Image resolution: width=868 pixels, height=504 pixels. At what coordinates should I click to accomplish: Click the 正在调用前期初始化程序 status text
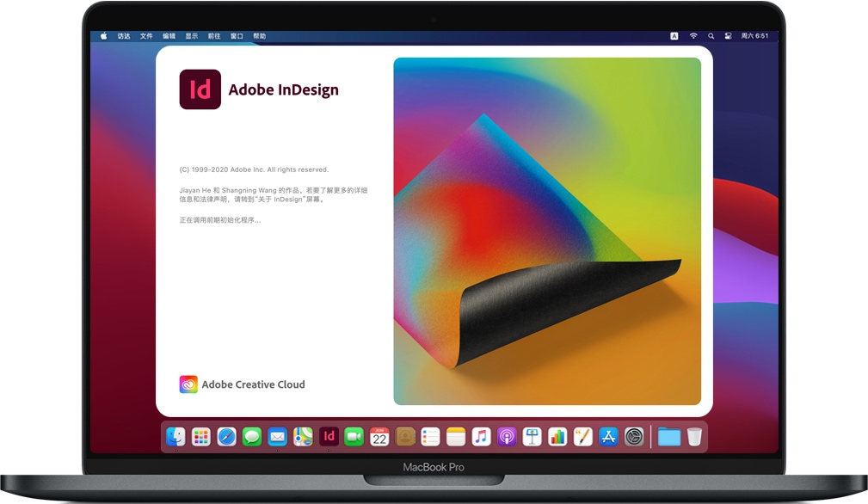point(219,220)
